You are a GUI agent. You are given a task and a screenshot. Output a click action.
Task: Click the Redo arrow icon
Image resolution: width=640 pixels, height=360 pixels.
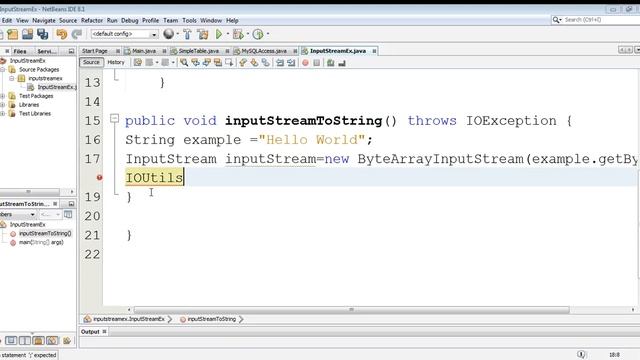76,34
